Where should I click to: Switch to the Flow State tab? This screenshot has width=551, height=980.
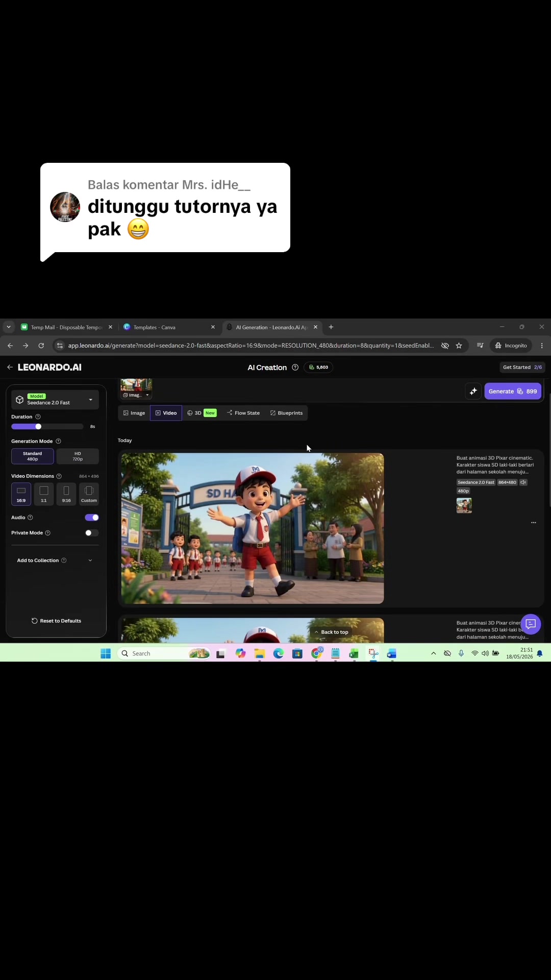[243, 413]
